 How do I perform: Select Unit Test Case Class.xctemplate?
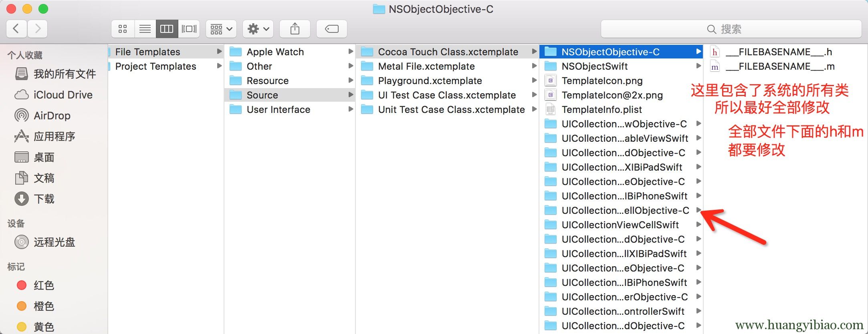pos(448,110)
